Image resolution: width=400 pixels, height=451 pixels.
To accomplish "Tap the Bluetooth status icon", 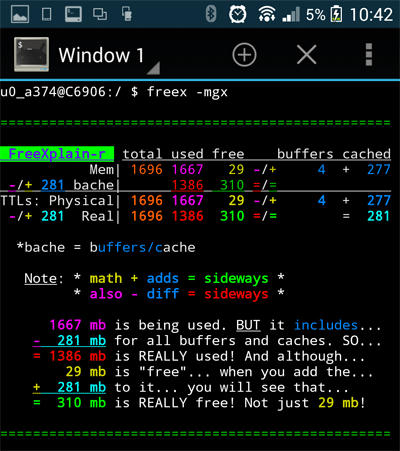I will tap(211, 14).
